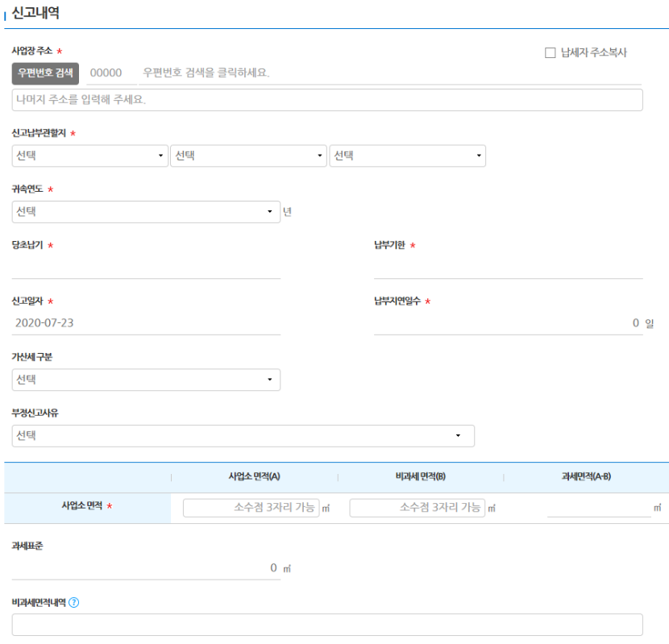
Task: Click the 과세표준 value field
Action: coord(146,568)
